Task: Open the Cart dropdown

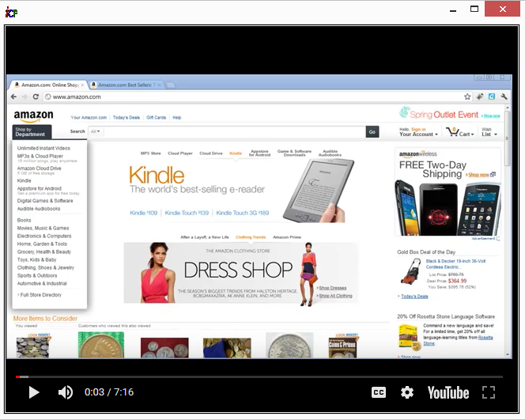Action: tap(460, 132)
